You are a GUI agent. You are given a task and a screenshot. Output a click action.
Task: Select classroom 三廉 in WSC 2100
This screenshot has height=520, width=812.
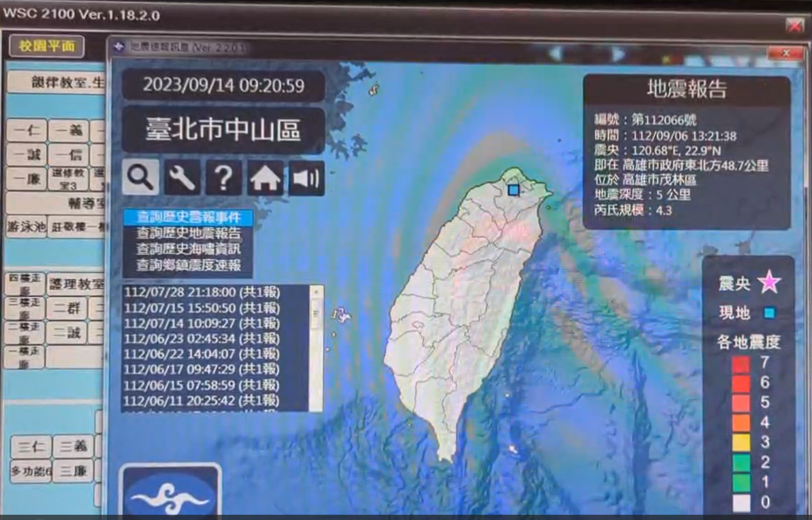[73, 471]
